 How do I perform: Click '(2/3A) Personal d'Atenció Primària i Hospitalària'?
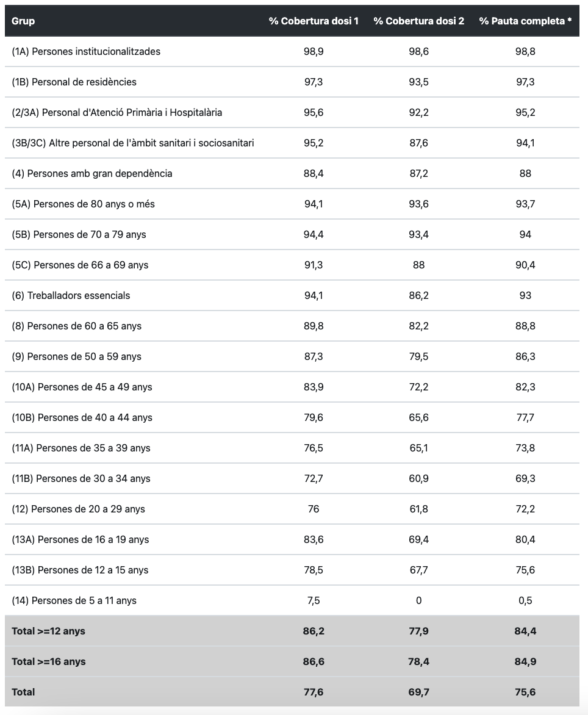tap(117, 113)
